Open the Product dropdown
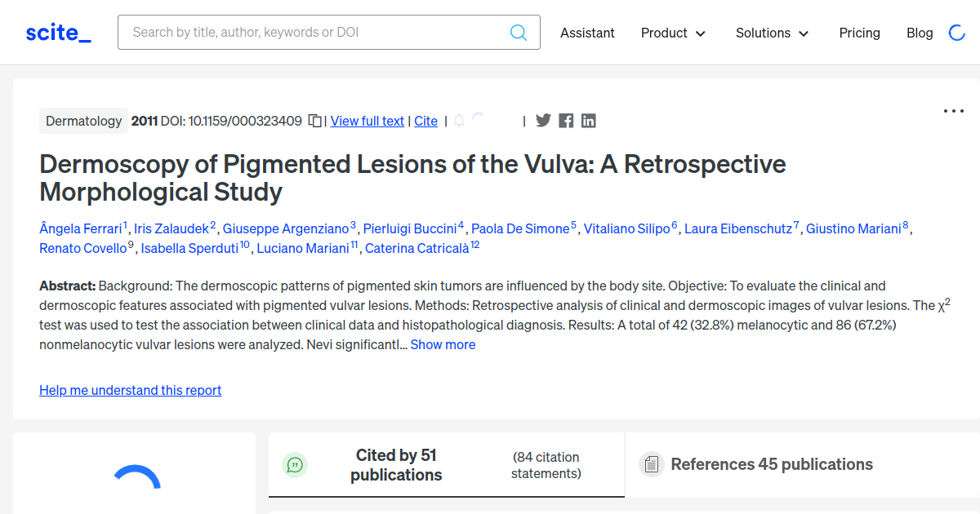Screen dimensions: 980x514 coord(673,33)
